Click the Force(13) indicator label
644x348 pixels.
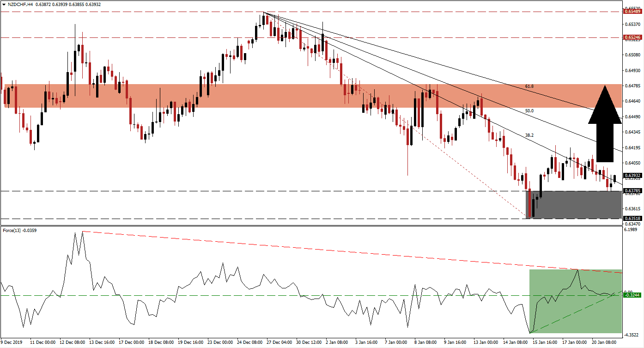[19, 230]
